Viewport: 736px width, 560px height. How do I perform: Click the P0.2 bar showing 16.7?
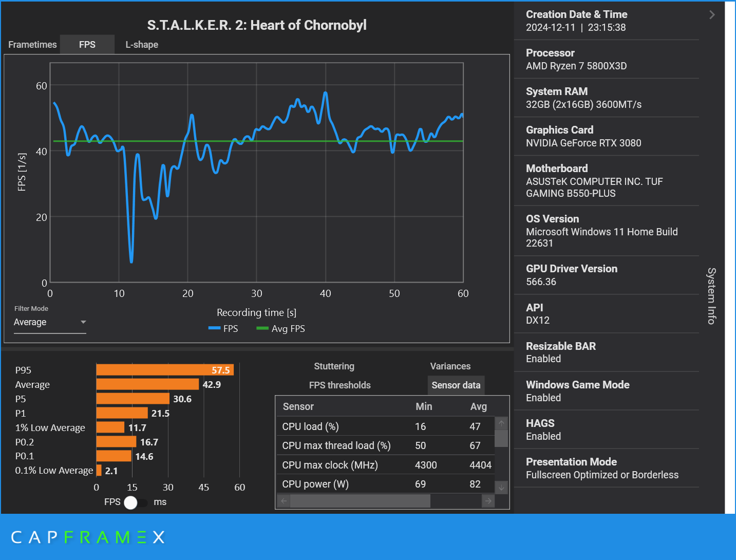(116, 442)
